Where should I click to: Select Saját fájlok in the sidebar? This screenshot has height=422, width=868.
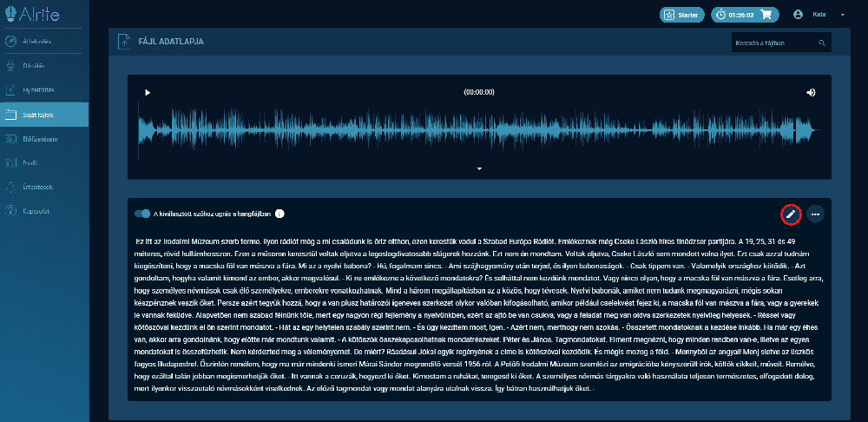[43, 114]
